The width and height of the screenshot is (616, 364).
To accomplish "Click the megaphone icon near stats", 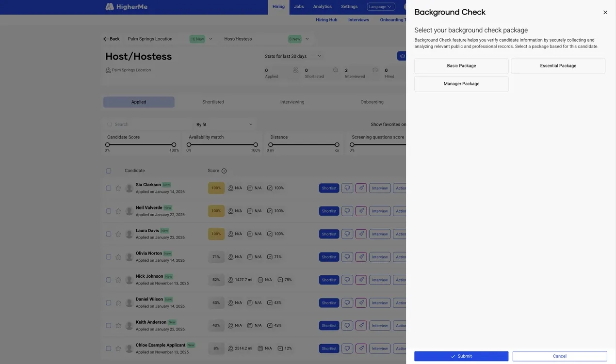I will (402, 56).
